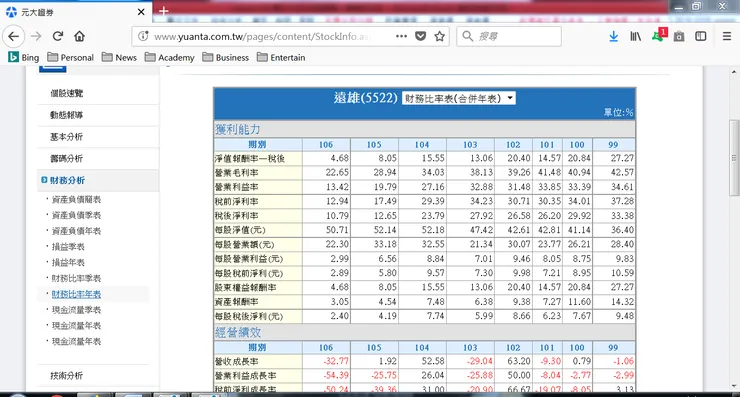Open the Business bookmarks folder

(226, 58)
